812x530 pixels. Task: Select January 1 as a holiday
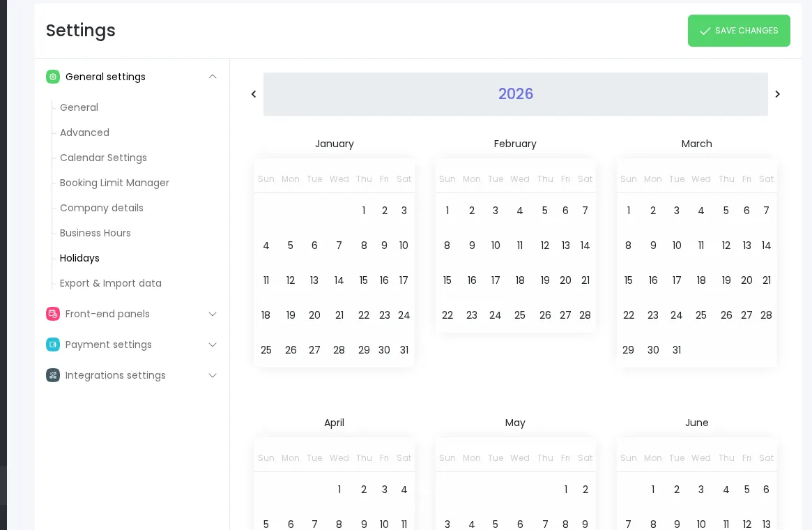(364, 211)
